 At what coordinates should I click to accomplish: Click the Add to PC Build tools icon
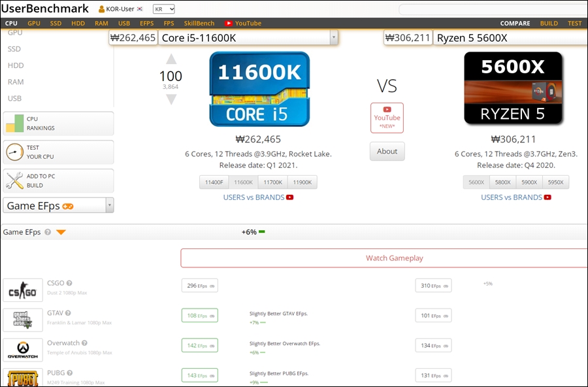click(14, 180)
